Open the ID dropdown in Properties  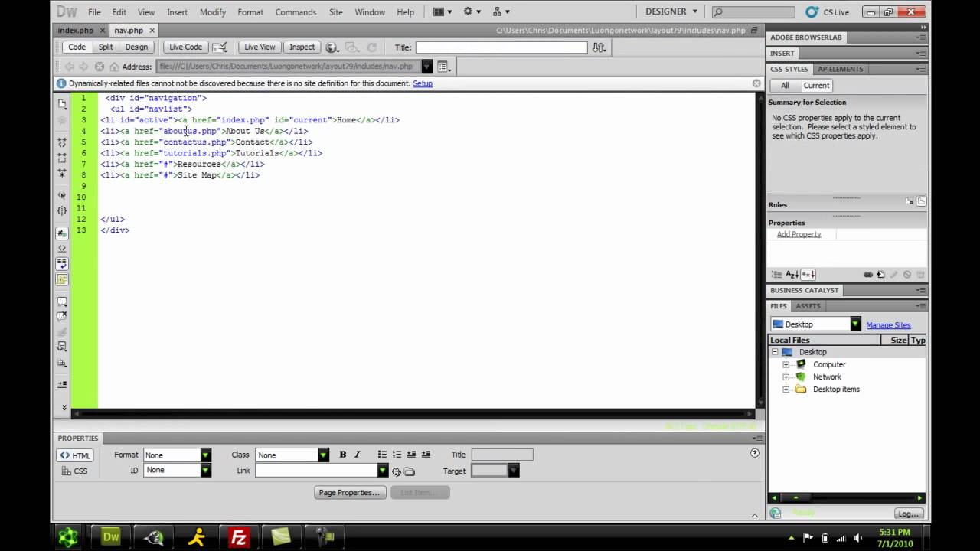click(205, 470)
